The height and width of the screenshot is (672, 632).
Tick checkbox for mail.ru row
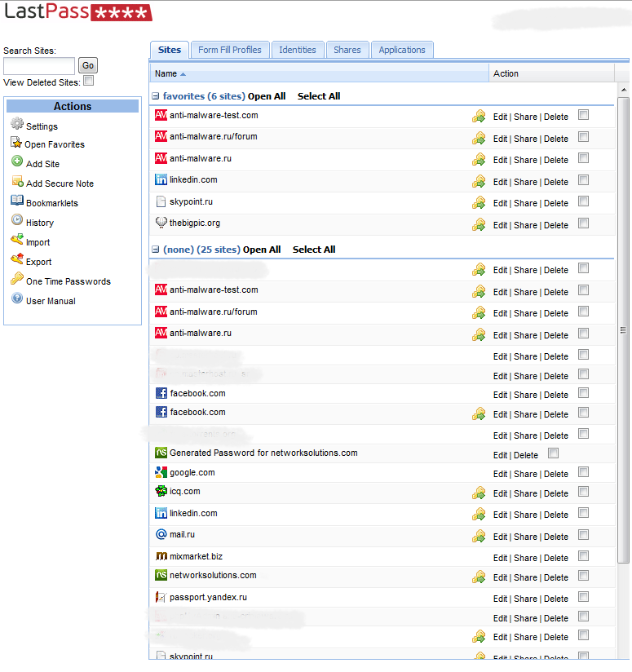pos(583,535)
